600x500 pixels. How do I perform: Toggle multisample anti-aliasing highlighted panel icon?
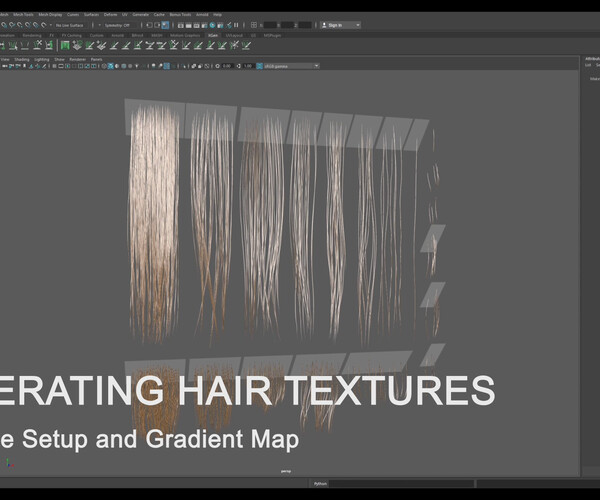click(166, 66)
